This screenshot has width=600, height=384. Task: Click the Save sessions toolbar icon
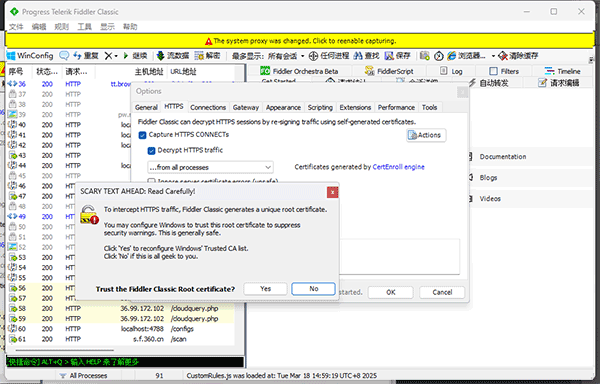[390, 56]
